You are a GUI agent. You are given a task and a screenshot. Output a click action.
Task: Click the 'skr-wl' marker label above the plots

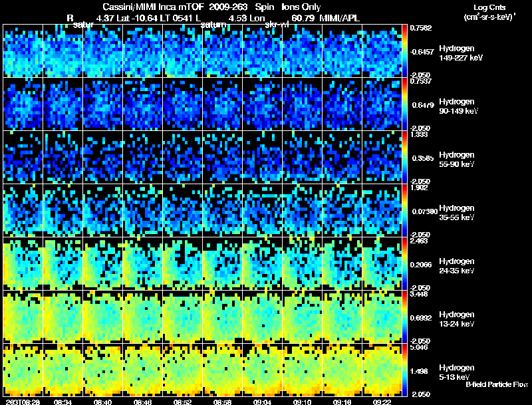pos(276,25)
